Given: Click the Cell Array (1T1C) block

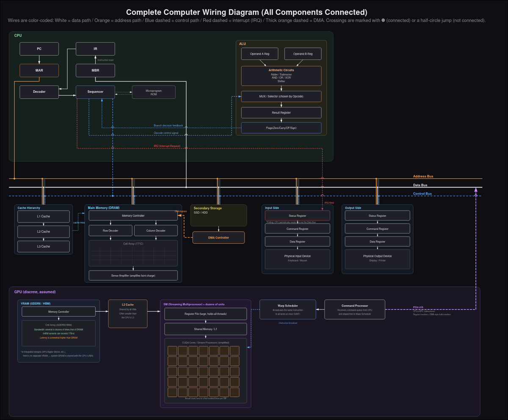Looking at the screenshot, I should [x=133, y=253].
